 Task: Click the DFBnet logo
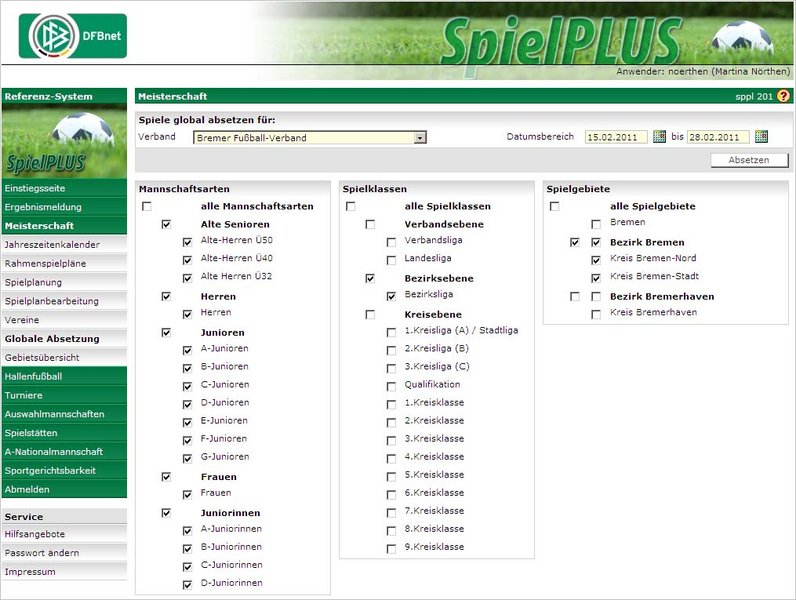pos(72,37)
